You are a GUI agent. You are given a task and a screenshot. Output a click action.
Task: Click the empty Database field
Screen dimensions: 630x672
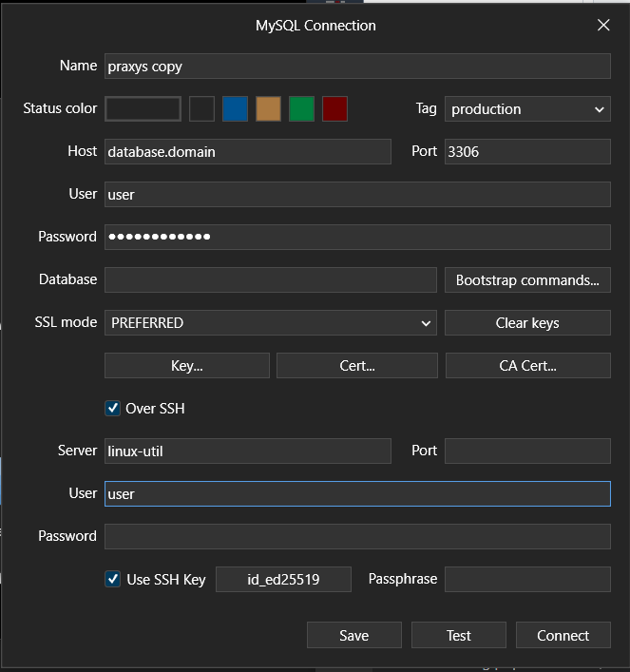pos(271,279)
